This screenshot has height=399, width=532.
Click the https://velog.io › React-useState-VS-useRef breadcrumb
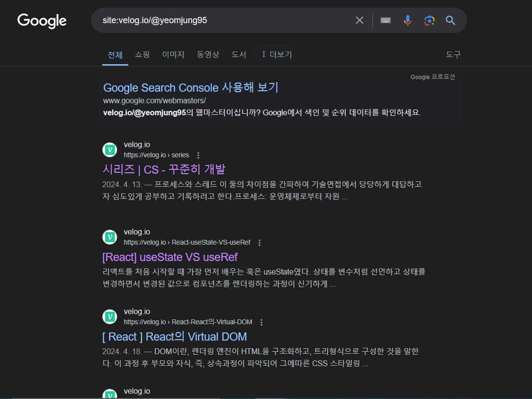tap(187, 242)
